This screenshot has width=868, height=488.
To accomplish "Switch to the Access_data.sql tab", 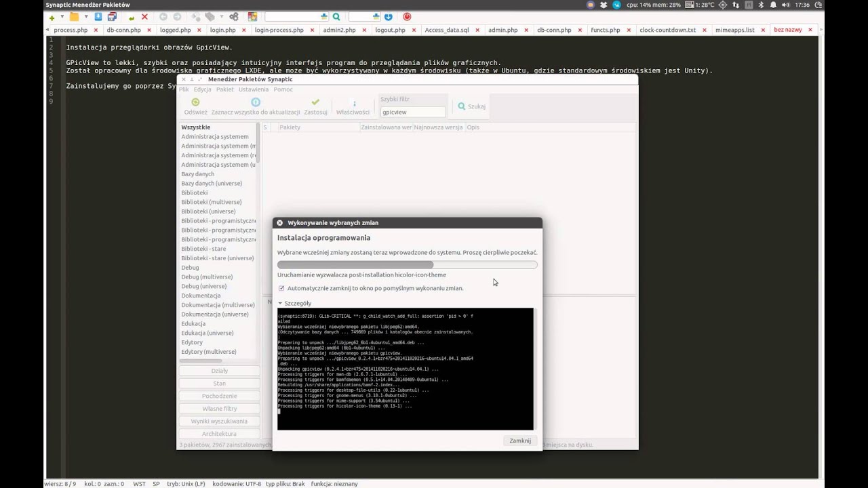I will pyautogui.click(x=446, y=30).
